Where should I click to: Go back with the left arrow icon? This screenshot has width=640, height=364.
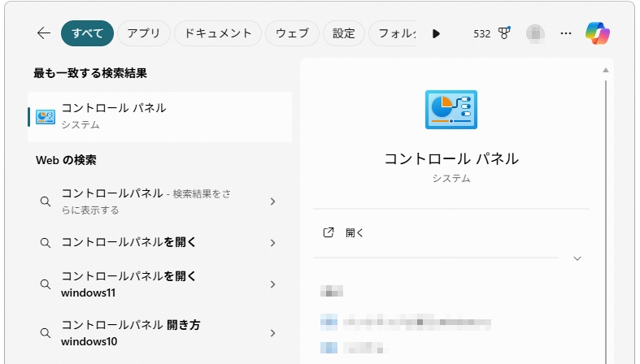(44, 33)
